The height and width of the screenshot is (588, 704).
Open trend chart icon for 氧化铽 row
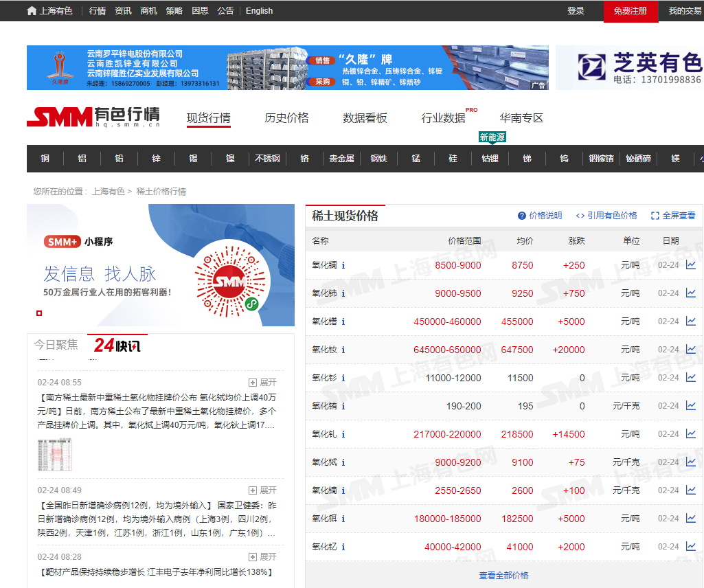[x=691, y=462]
